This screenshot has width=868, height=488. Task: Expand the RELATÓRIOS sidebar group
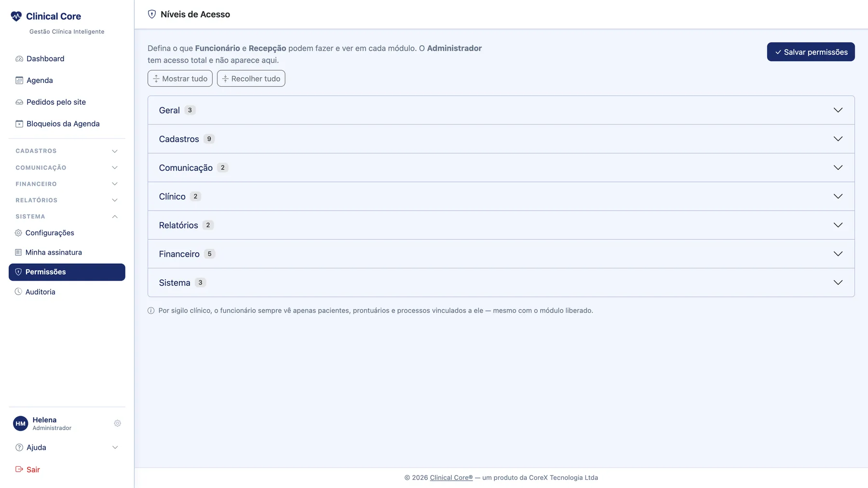click(x=67, y=200)
